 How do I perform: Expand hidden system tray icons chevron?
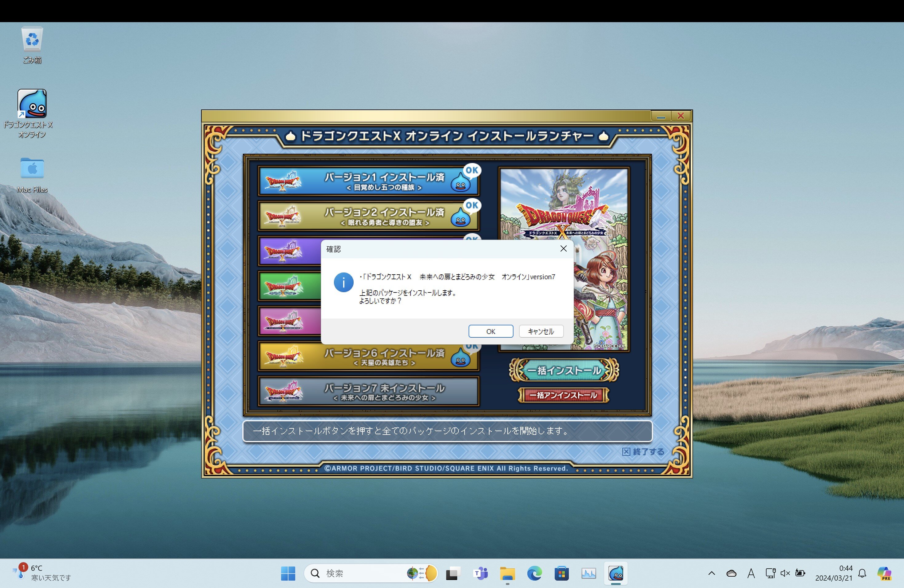coord(712,573)
